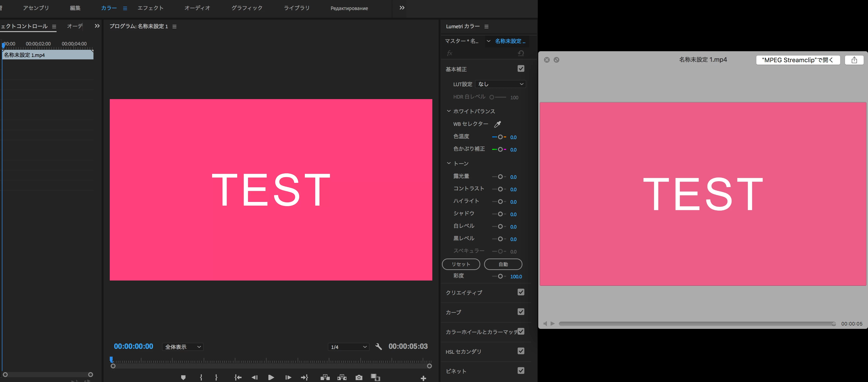Click the 色かぶり補正 slider handle
This screenshot has height=382, width=868.
pyautogui.click(x=500, y=149)
